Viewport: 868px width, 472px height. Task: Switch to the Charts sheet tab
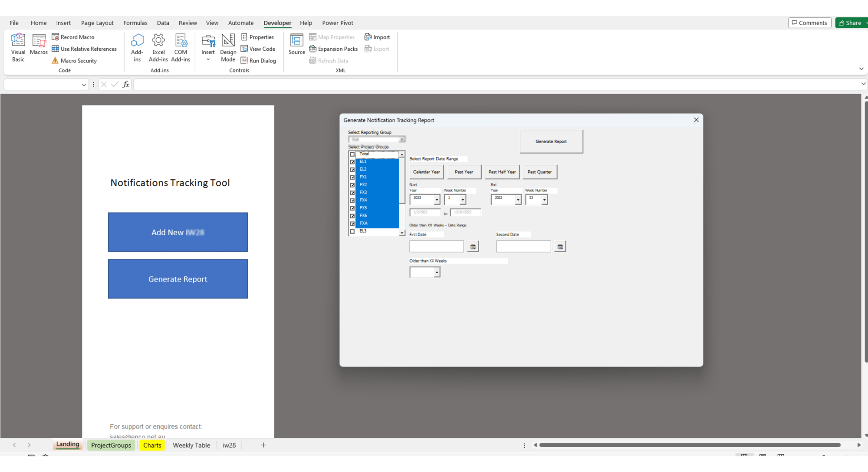coord(152,445)
